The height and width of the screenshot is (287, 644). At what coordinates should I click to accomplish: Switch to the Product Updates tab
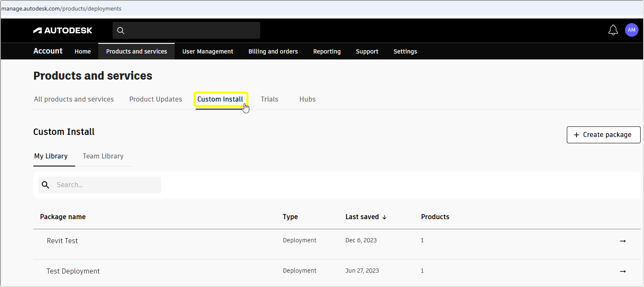click(x=156, y=99)
